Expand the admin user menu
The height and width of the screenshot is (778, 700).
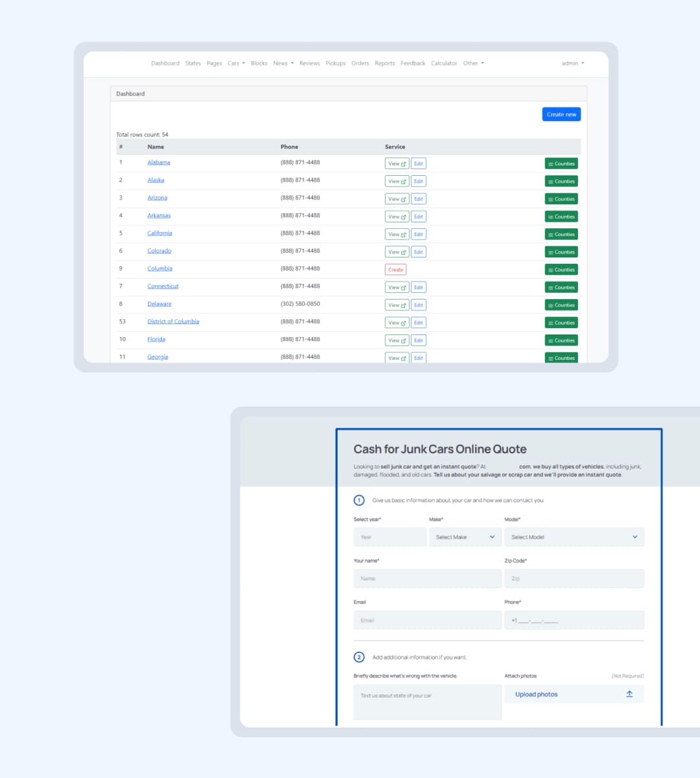point(572,64)
